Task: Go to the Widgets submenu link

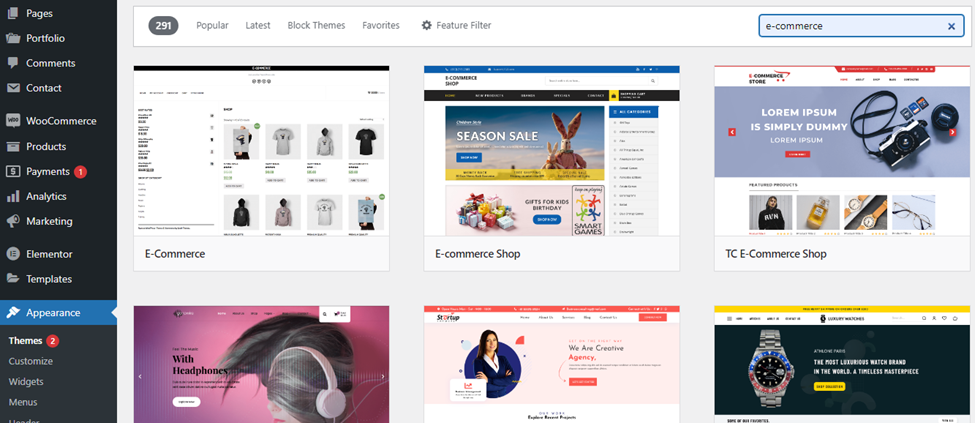Action: coord(26,381)
